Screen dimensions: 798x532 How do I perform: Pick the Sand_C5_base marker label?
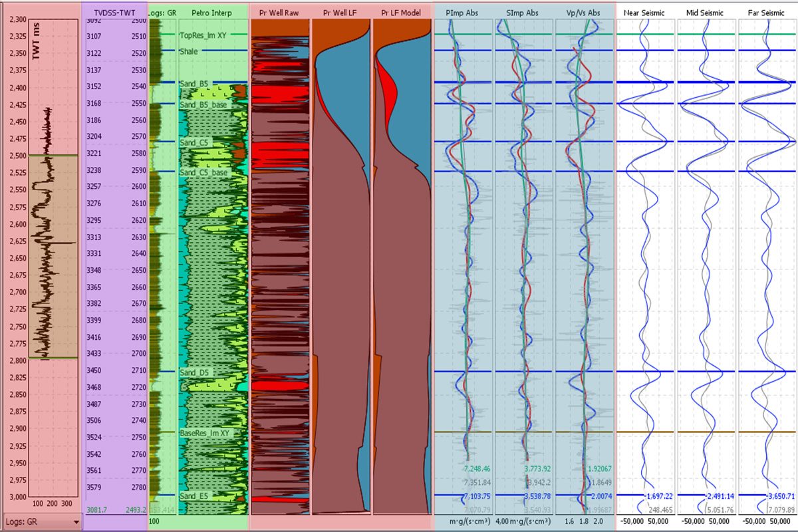(x=203, y=172)
